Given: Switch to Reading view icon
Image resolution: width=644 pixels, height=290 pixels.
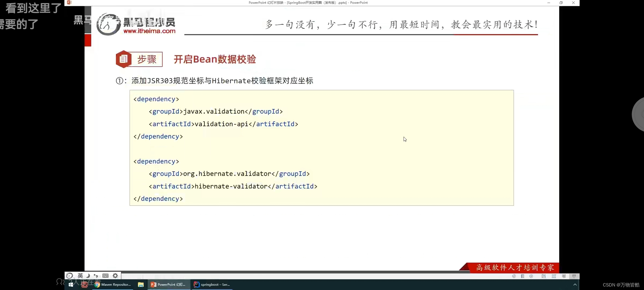Looking at the screenshot, I should click(564, 276).
